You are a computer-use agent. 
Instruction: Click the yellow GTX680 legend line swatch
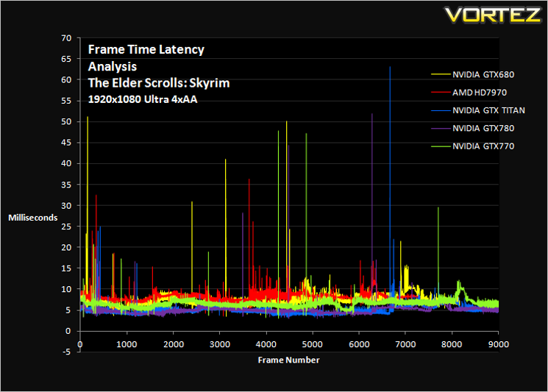click(441, 74)
